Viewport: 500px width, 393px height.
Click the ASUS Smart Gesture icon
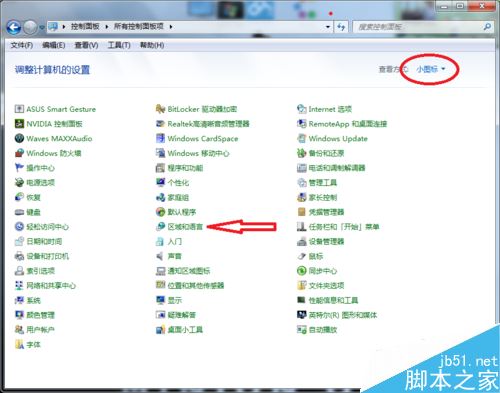[x=19, y=109]
